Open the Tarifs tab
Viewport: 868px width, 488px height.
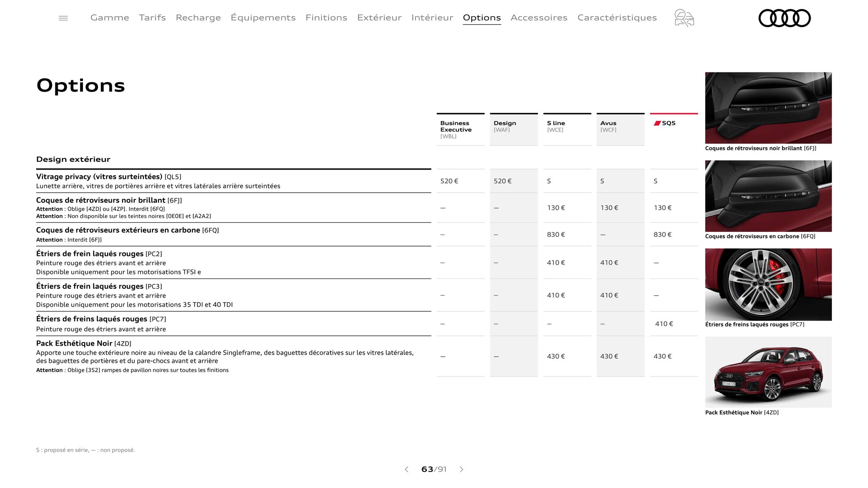click(152, 17)
